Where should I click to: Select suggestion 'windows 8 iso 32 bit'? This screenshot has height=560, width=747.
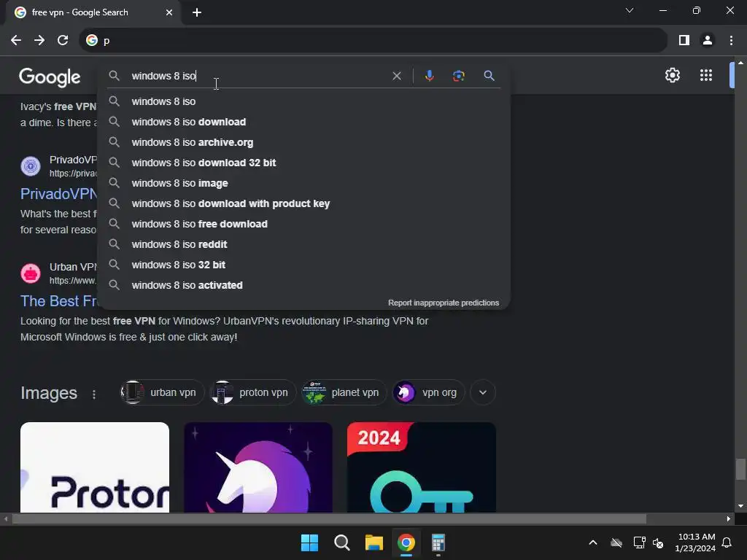click(x=303, y=265)
